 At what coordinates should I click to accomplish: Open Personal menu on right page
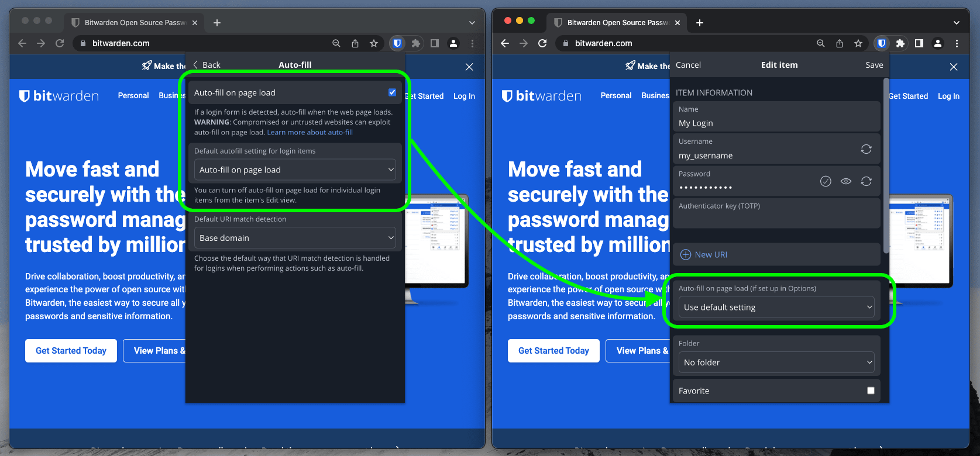[x=616, y=95]
